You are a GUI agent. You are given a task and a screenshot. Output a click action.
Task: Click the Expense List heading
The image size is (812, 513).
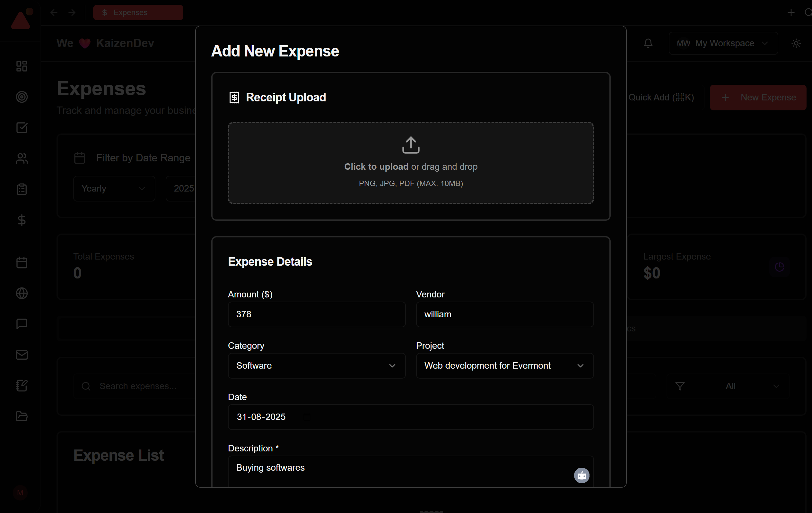(119, 455)
